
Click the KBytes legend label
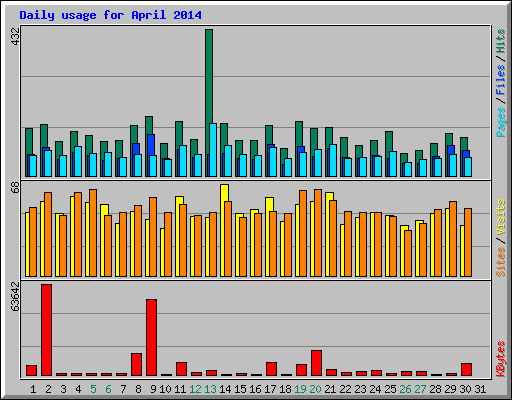[x=501, y=359]
